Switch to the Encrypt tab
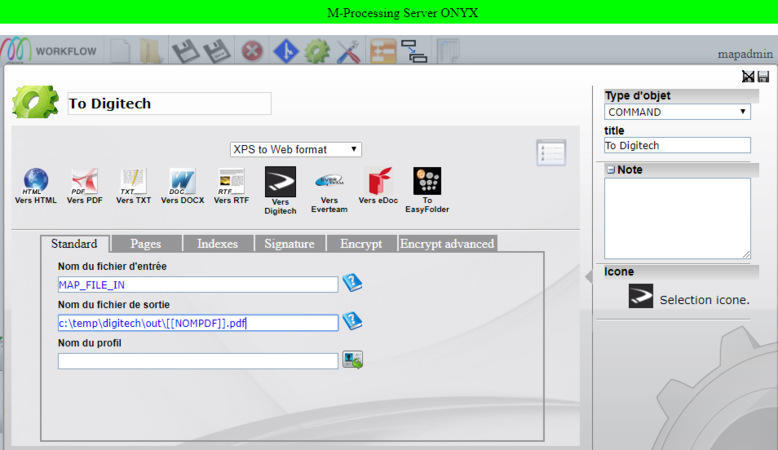The height and width of the screenshot is (450, 778). pyautogui.click(x=361, y=244)
